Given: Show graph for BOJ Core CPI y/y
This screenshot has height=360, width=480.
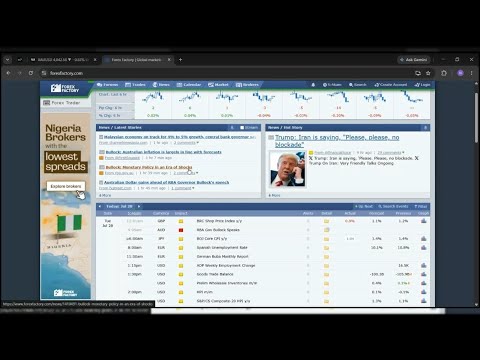Looking at the screenshot, I should [424, 238].
